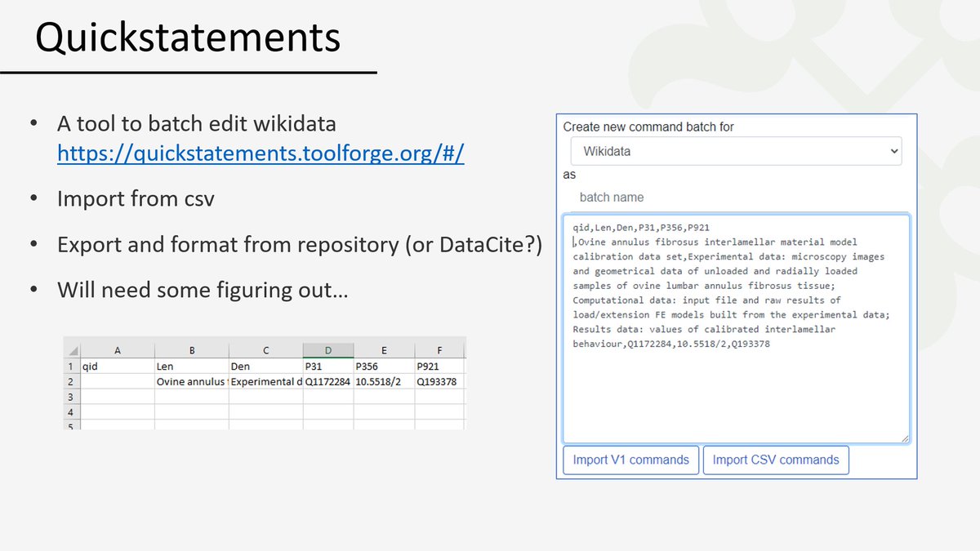
Task: Select cell with value 'Q1172284'
Action: pyautogui.click(x=327, y=382)
